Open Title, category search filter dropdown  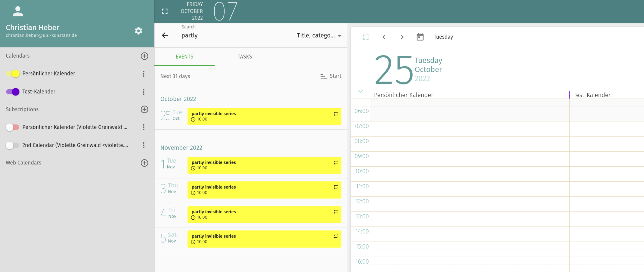click(318, 36)
